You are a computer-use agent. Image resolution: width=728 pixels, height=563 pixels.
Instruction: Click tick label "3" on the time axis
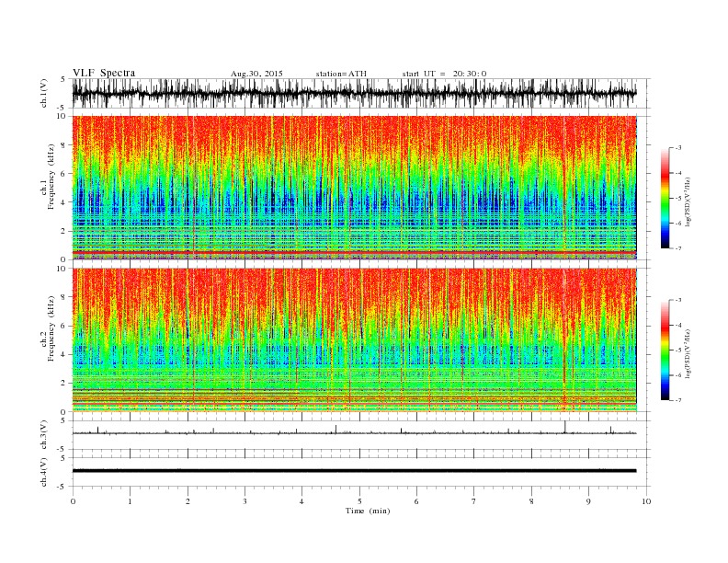[245, 501]
